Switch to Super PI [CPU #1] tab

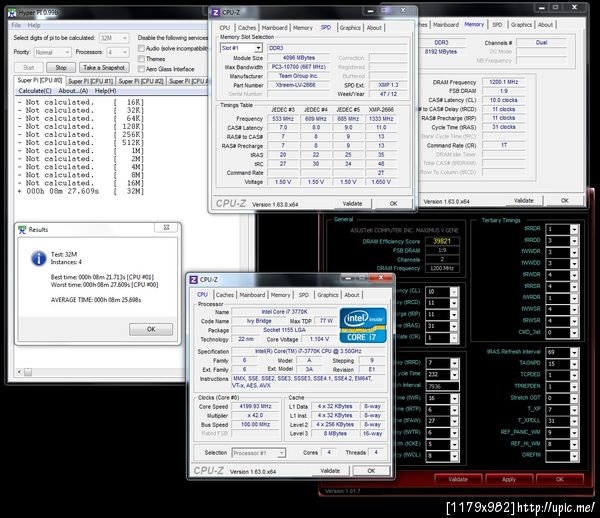(x=90, y=80)
